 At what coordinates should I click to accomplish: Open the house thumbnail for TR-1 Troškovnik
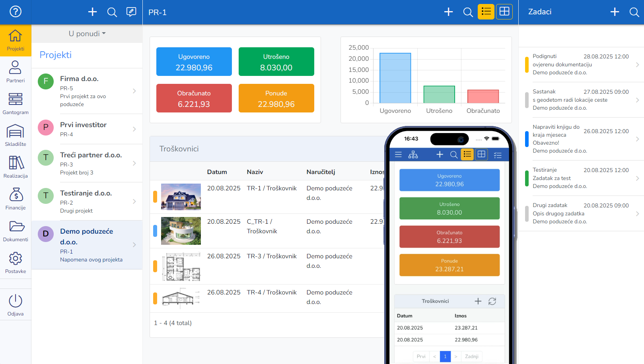coord(181,197)
